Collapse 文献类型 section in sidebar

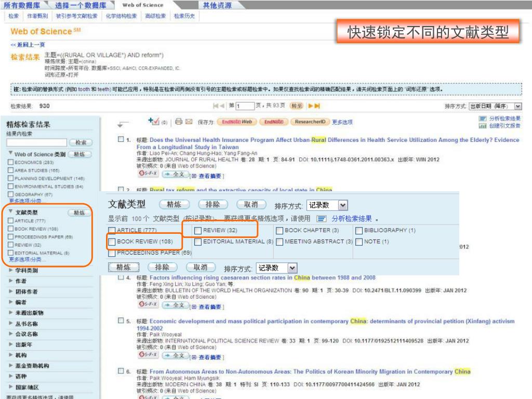point(10,211)
